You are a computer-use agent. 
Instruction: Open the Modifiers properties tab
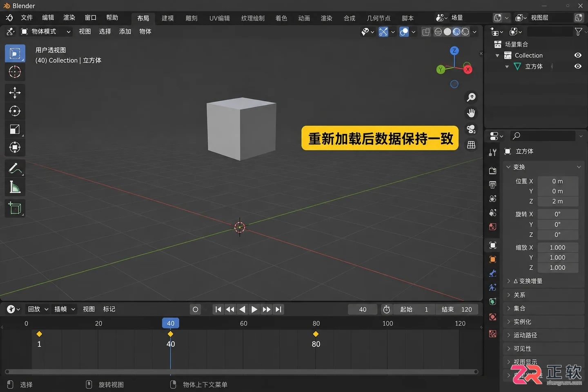pos(493,273)
